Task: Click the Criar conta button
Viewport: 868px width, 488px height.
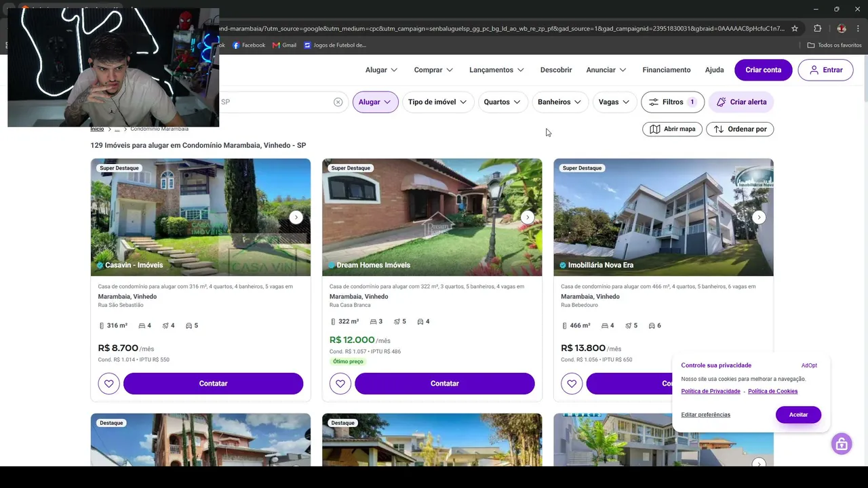Action: [x=764, y=70]
